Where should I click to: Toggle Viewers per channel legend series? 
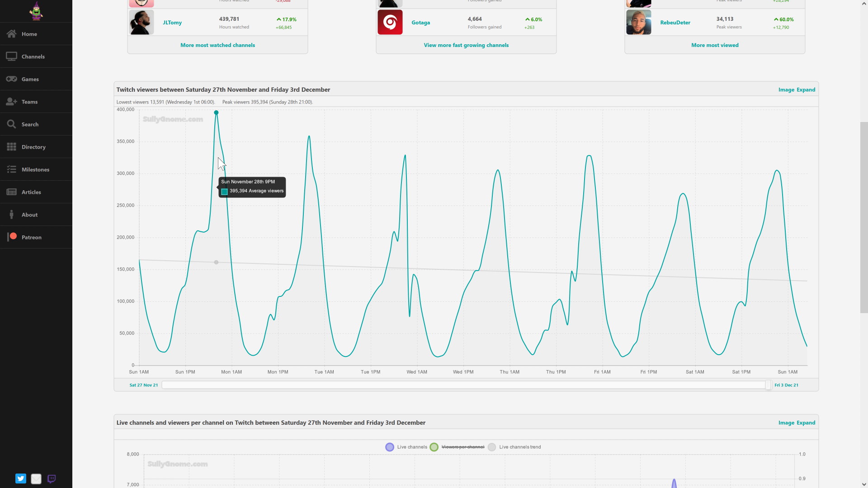pos(457,447)
